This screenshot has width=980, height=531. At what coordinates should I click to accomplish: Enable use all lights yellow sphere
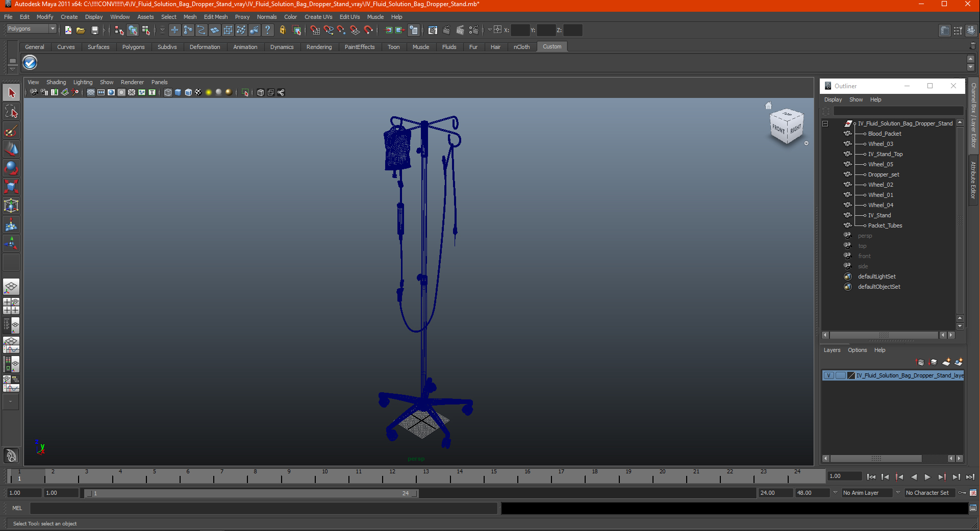pyautogui.click(x=209, y=92)
